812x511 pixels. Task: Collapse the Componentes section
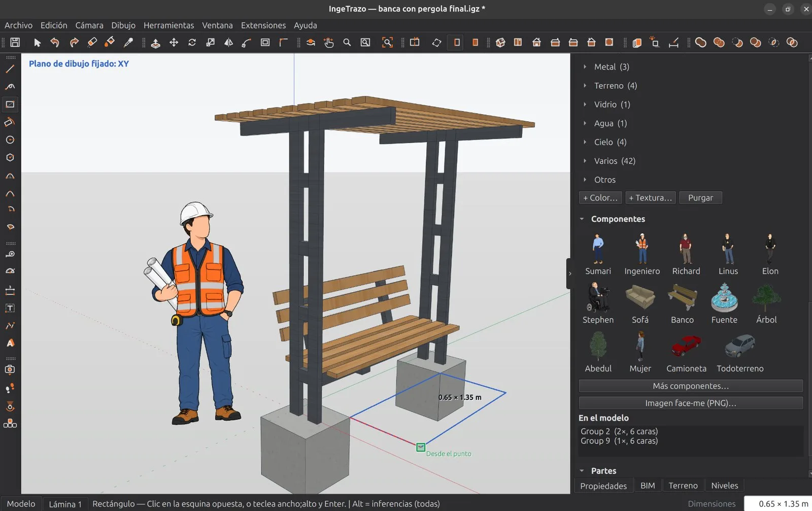[x=582, y=219]
